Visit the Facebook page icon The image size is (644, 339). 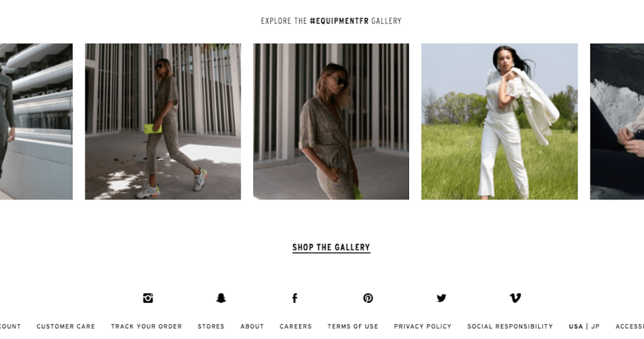(295, 298)
